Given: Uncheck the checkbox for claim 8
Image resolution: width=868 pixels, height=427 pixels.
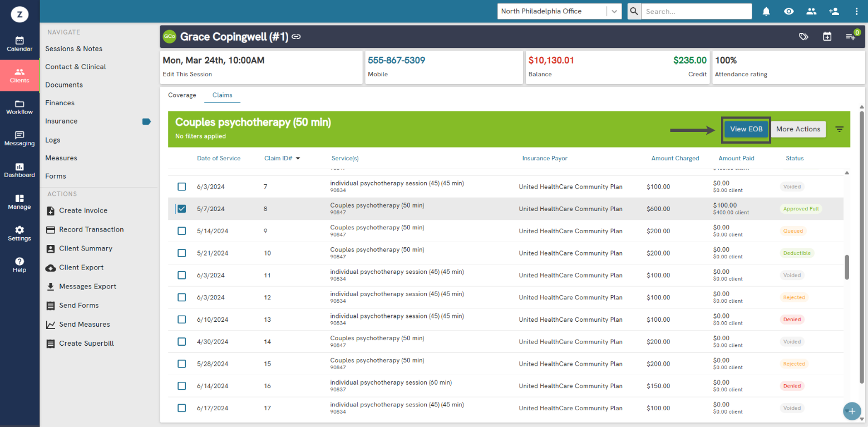Looking at the screenshot, I should click(182, 209).
